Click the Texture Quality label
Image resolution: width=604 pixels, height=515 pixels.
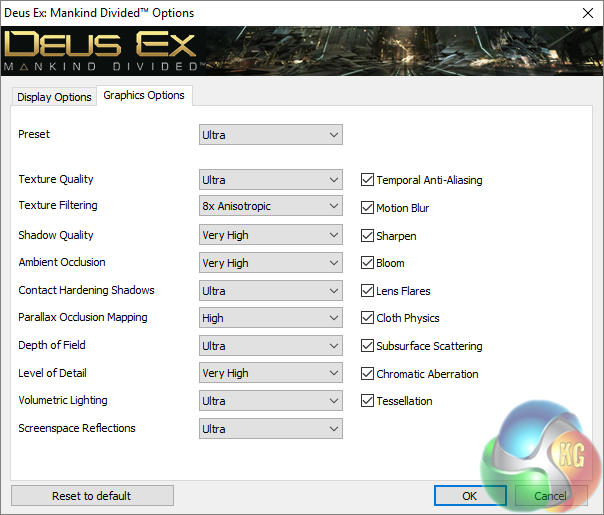pyautogui.click(x=56, y=179)
